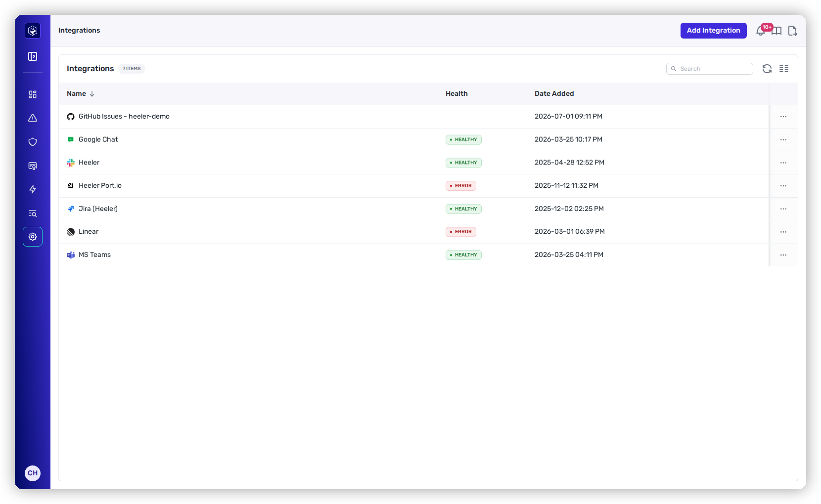Click the Health column header
This screenshot has height=504, width=821.
click(x=456, y=94)
